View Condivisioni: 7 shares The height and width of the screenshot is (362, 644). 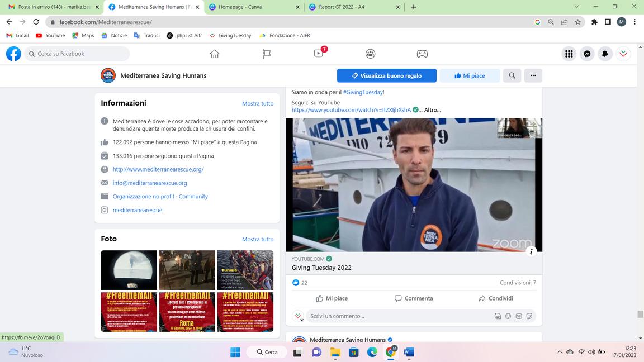tap(518, 283)
